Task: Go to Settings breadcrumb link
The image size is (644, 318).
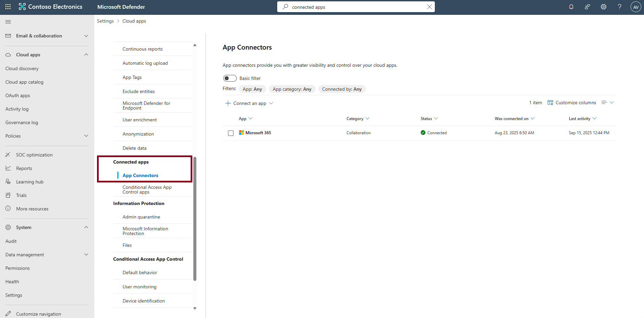Action: 105,21
